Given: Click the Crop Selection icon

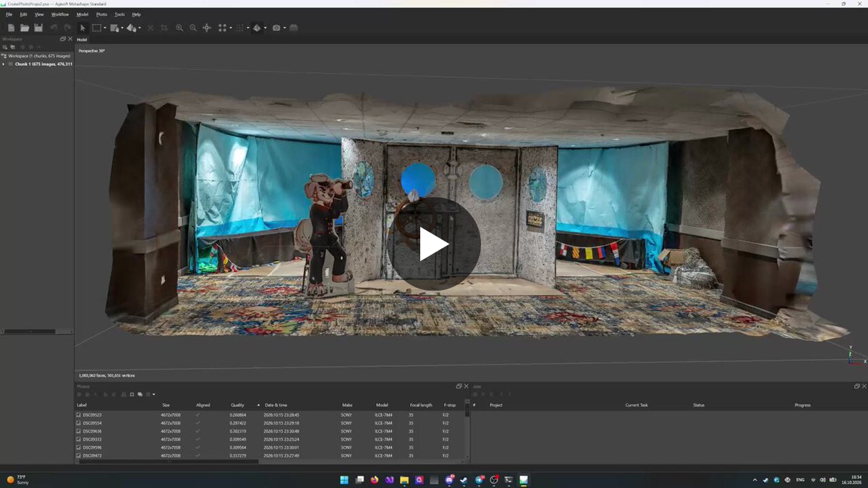Looking at the screenshot, I should 164,27.
